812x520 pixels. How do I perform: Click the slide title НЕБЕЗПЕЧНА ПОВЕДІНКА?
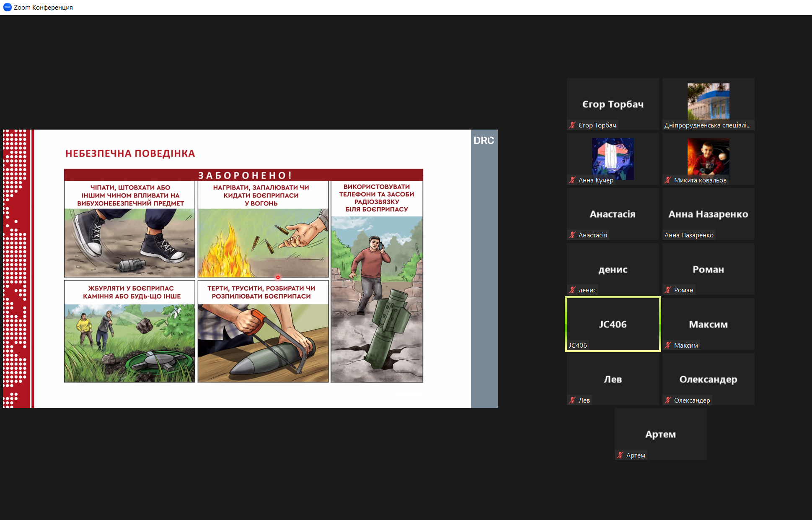[130, 153]
